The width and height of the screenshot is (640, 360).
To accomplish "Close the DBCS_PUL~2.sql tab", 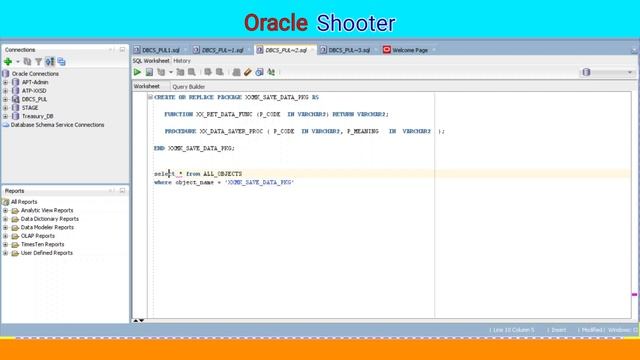I will (x=312, y=50).
